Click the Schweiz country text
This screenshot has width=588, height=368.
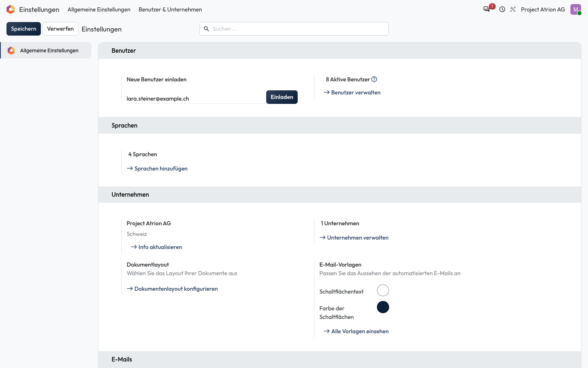point(137,234)
